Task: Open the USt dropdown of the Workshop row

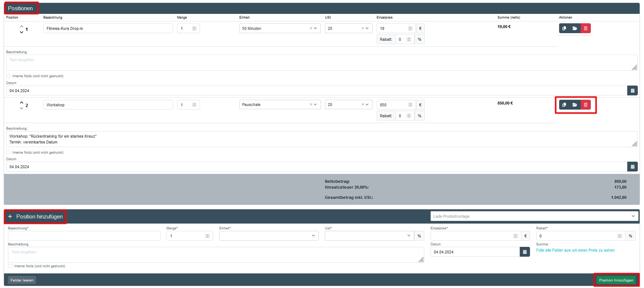Action: tap(367, 104)
